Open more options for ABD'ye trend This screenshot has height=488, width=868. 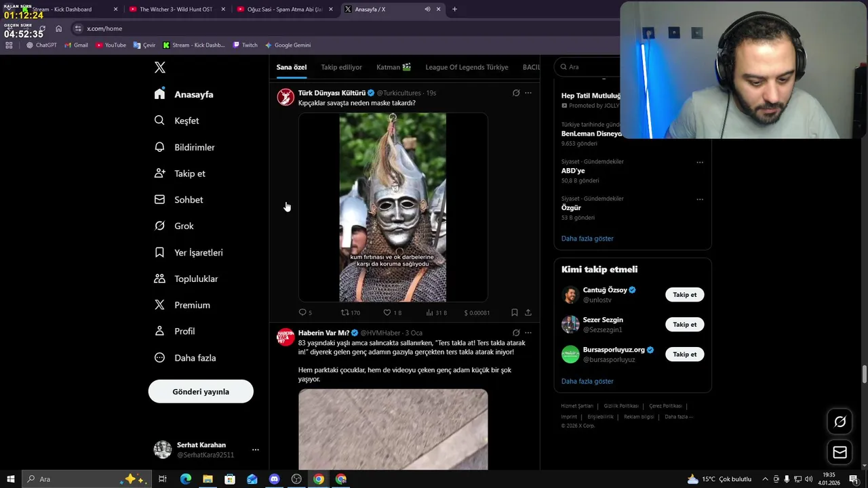[700, 162]
